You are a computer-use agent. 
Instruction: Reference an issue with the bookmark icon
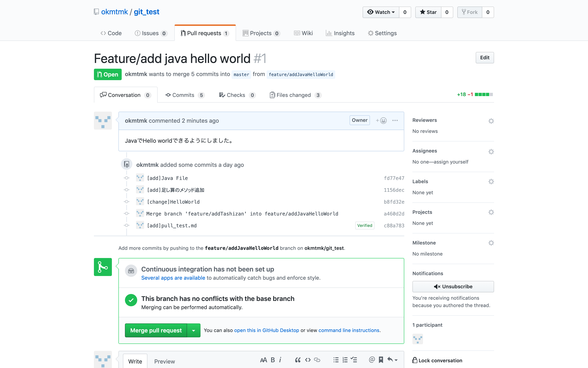pos(381,360)
